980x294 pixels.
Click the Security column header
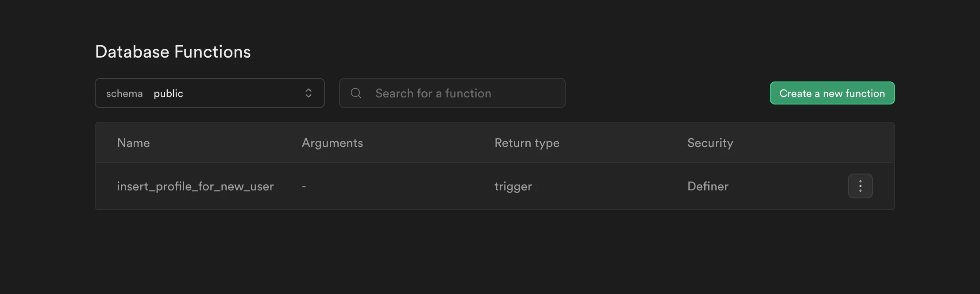point(710,143)
